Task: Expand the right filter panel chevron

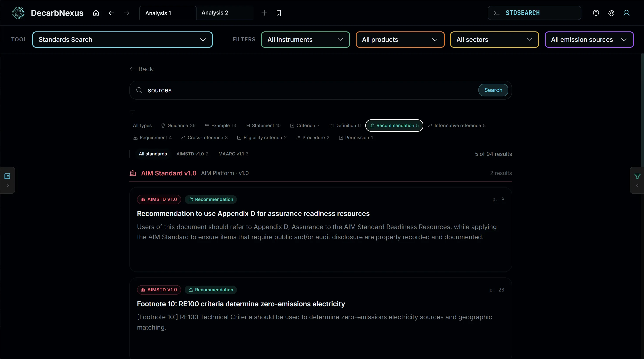Action: pos(637,185)
